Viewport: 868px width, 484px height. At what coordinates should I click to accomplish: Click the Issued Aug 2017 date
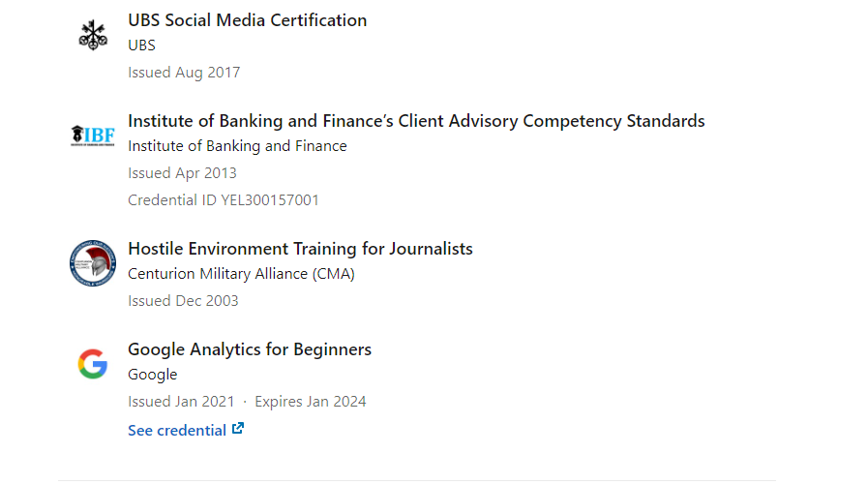184,74
